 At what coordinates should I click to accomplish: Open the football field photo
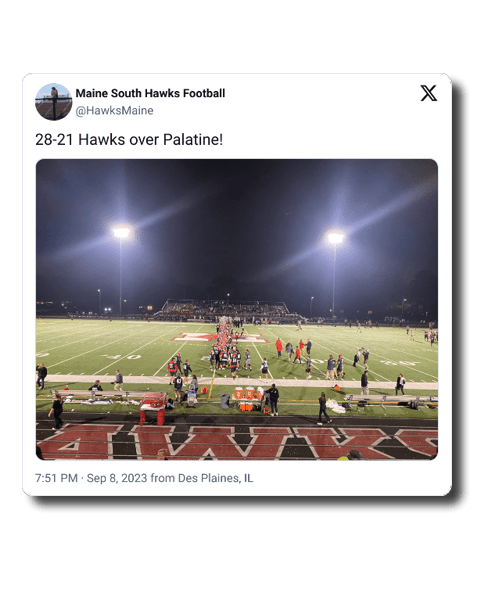[237, 310]
